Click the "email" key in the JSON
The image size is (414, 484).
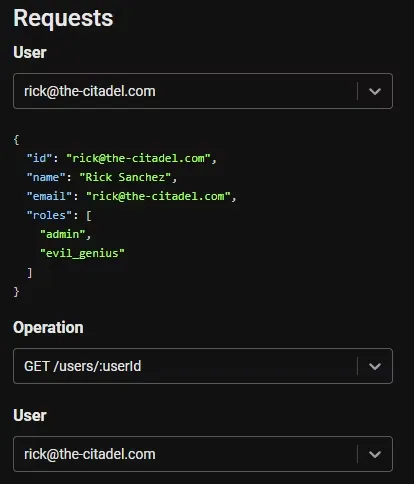click(49, 196)
